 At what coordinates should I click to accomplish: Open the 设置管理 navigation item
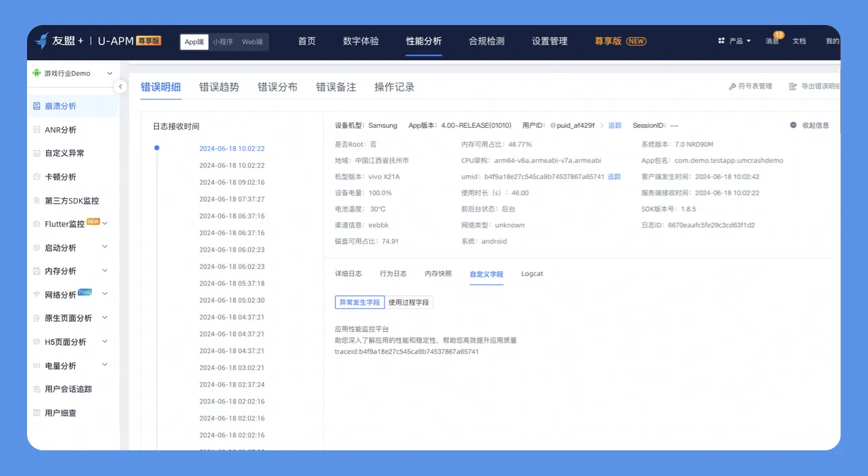[x=550, y=41]
